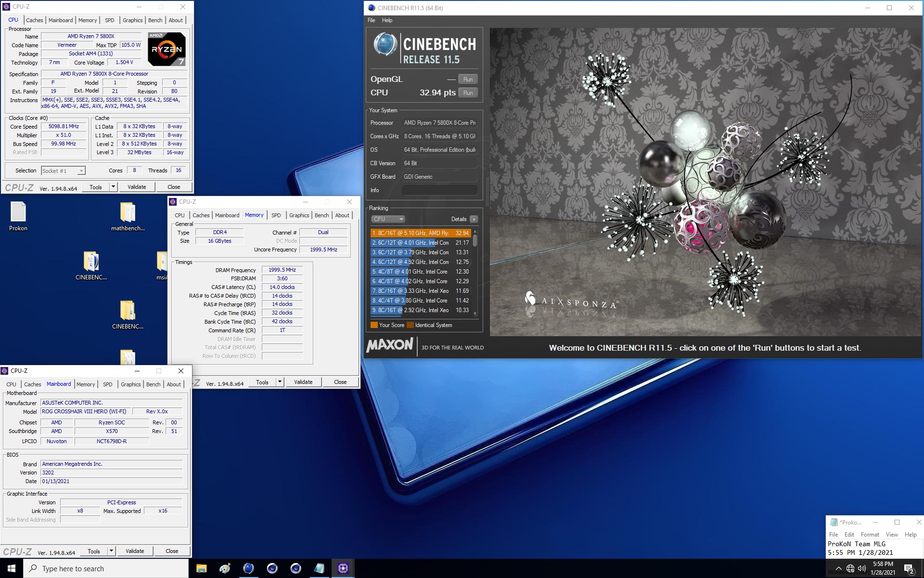Select Graphics tab in Mainboard CPU-Z window
Viewport: 924px width, 578px height.
coord(130,384)
